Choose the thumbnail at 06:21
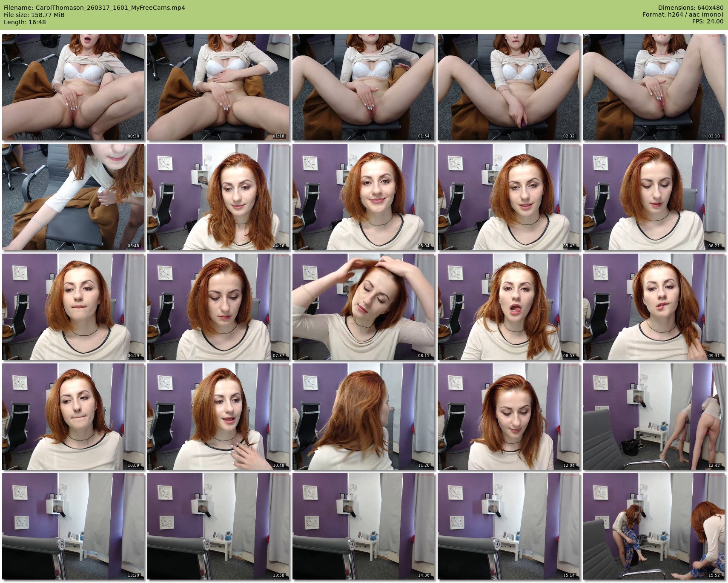Image resolution: width=728 pixels, height=583 pixels. click(x=654, y=197)
